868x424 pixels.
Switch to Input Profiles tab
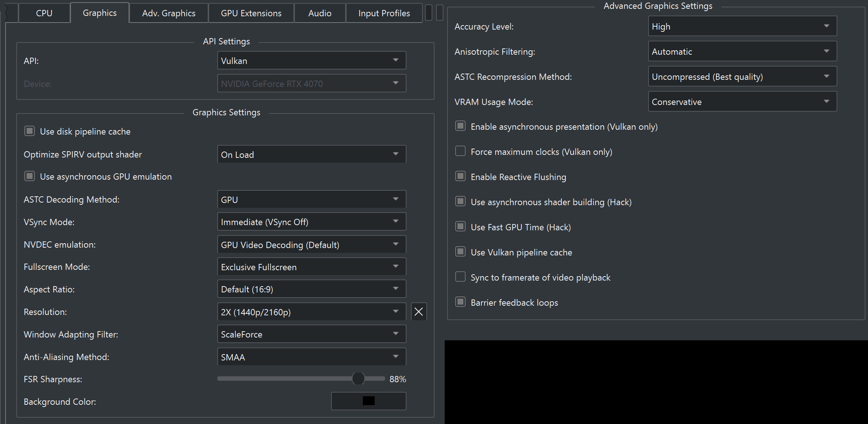[x=384, y=13]
